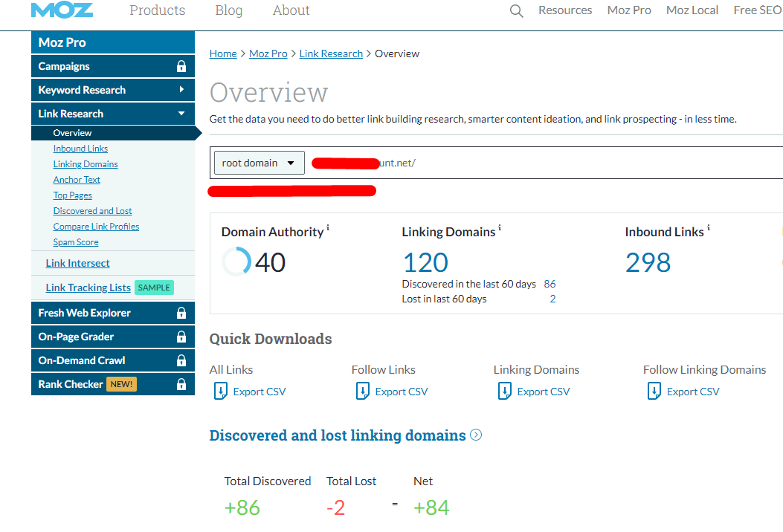The image size is (783, 532).
Task: Open Inbound Links in the sidebar
Action: click(80, 149)
